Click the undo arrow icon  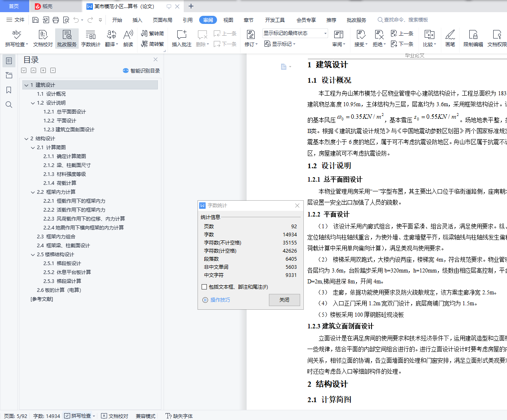click(76, 20)
